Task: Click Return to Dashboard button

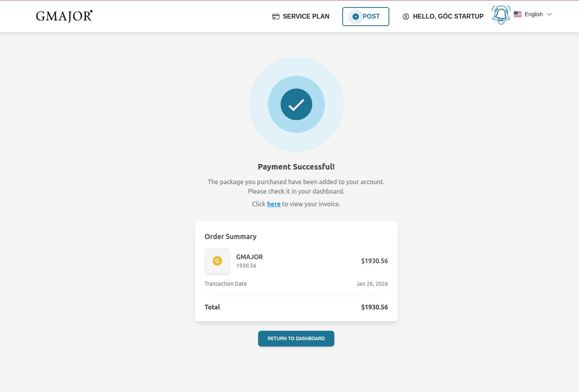Action: click(x=296, y=339)
